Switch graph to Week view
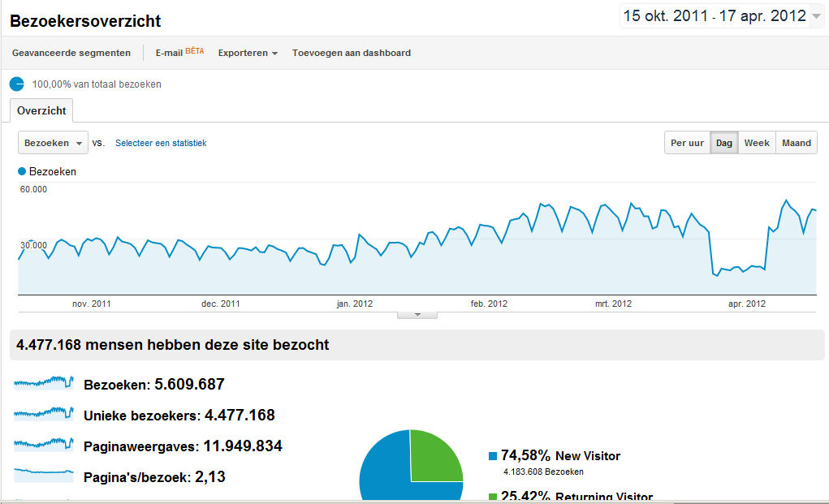Screen dimensions: 829x504 coord(757,143)
